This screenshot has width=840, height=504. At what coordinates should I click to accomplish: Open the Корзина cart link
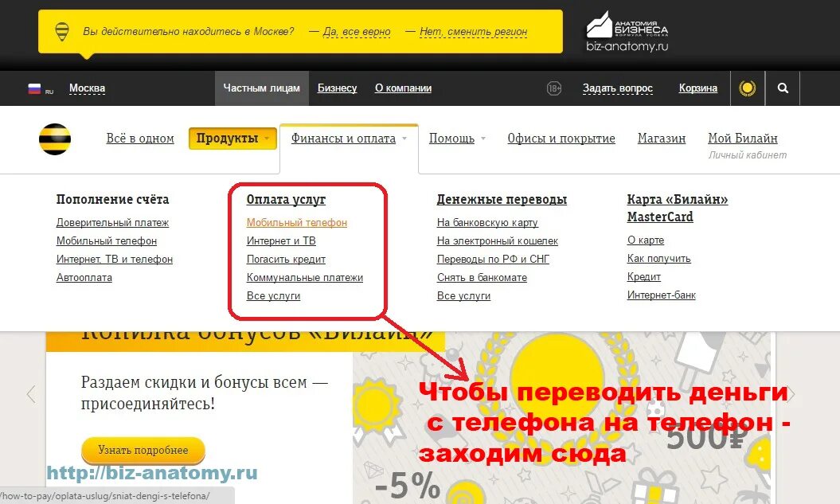[x=697, y=88]
